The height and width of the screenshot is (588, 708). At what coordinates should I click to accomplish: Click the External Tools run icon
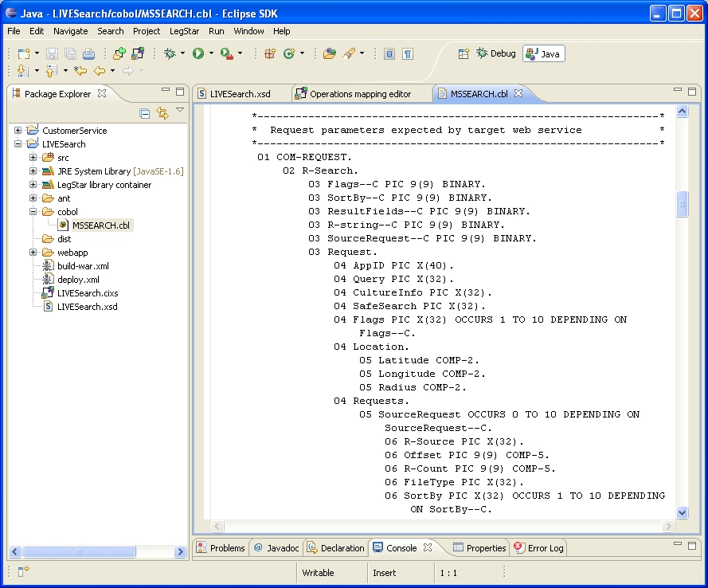(227, 53)
